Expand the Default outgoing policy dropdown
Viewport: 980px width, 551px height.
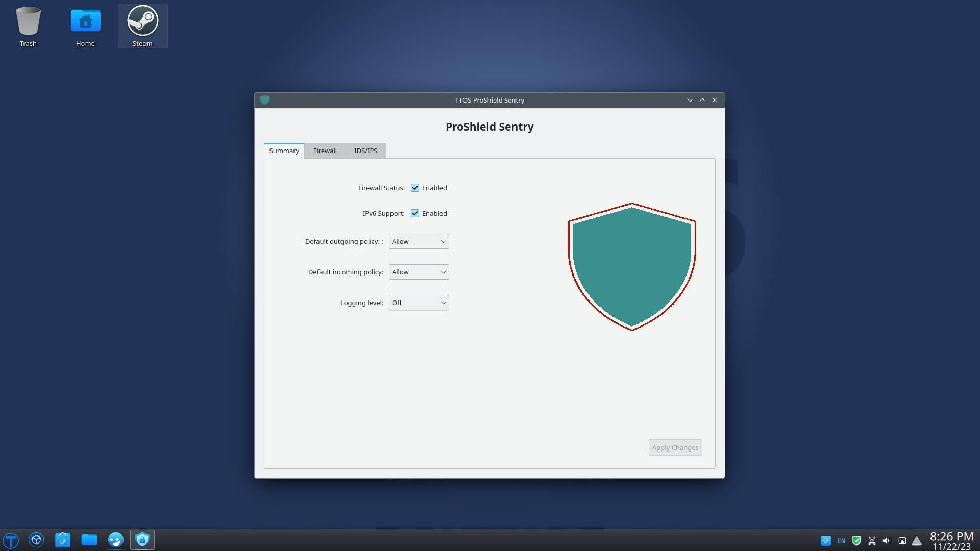coord(419,241)
